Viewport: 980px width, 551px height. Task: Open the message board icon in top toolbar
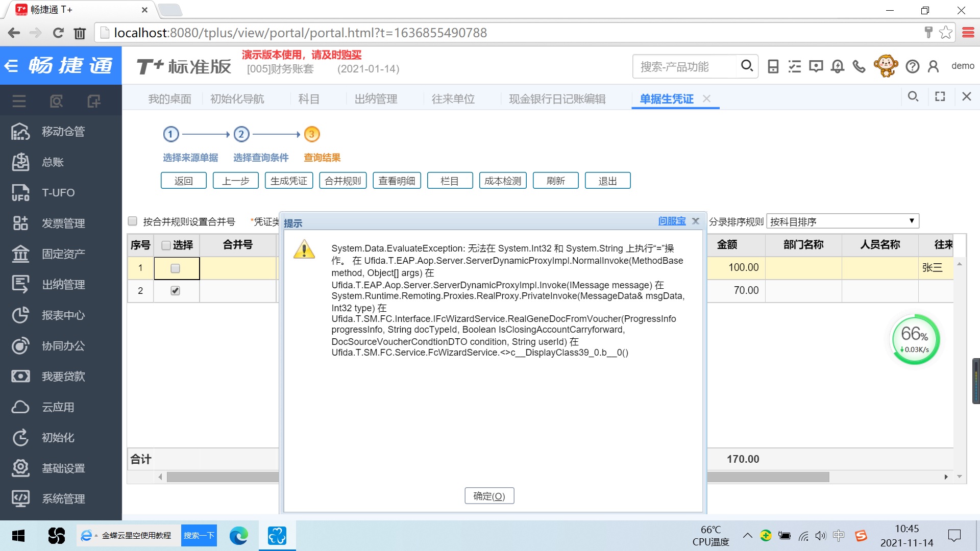pyautogui.click(x=816, y=66)
